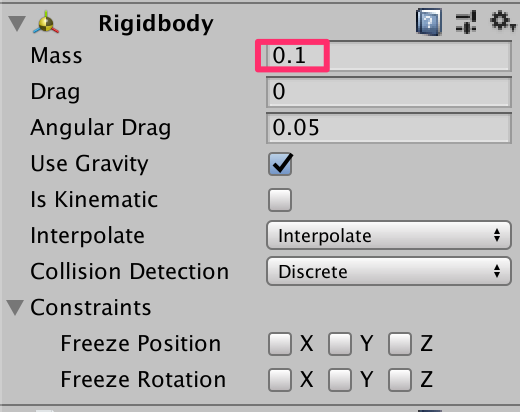This screenshot has width=520, height=412.
Task: Open the Interpolate dropdown
Action: click(389, 235)
